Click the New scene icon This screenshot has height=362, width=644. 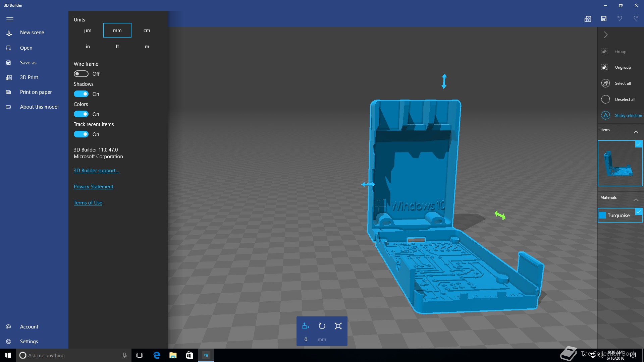[9, 33]
